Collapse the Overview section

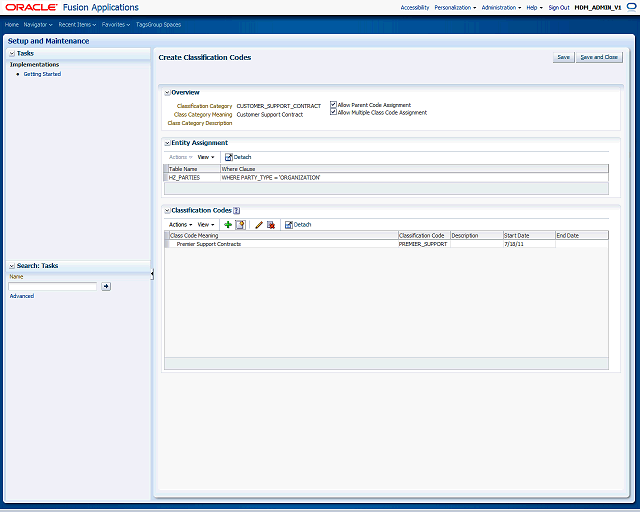[x=167, y=93]
